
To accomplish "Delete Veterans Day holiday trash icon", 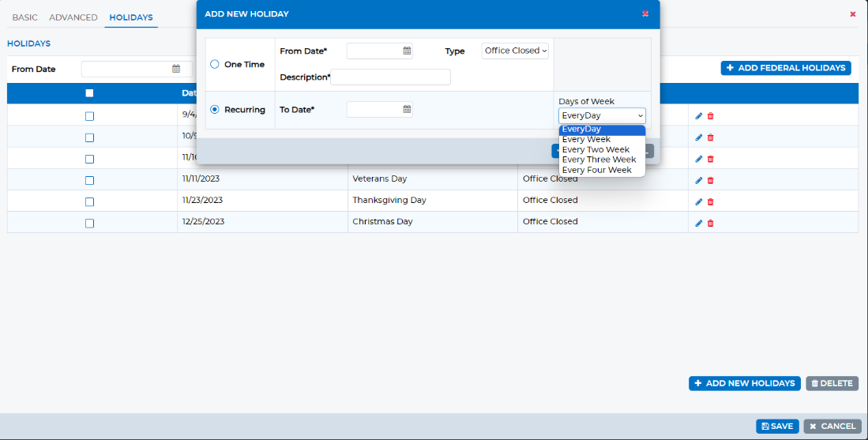I will [x=711, y=180].
